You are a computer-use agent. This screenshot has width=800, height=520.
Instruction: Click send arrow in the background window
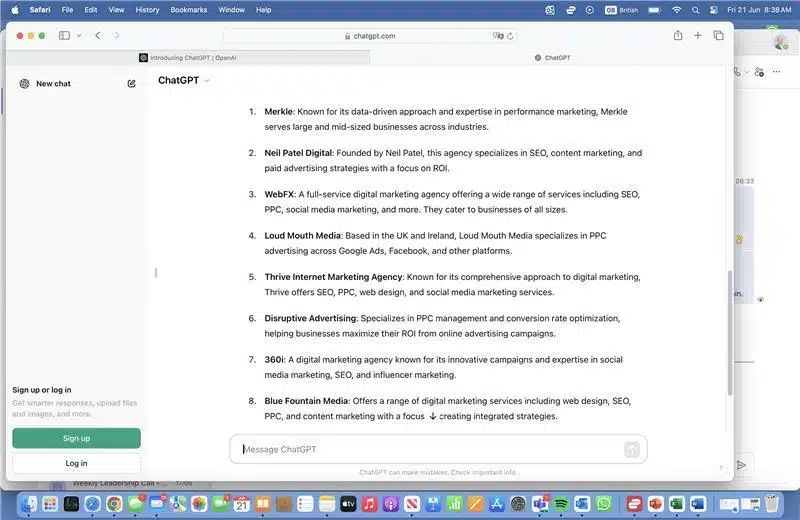(x=741, y=465)
